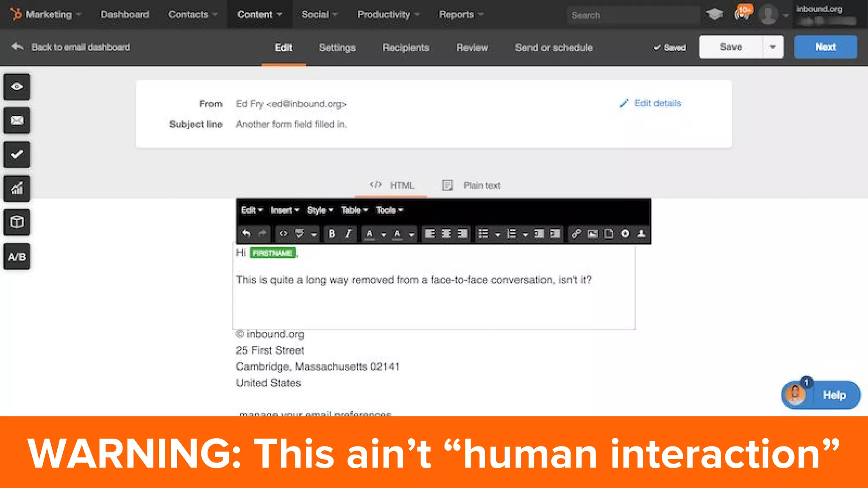The height and width of the screenshot is (488, 868).
Task: Insert a link using the chain icon
Action: 576,233
